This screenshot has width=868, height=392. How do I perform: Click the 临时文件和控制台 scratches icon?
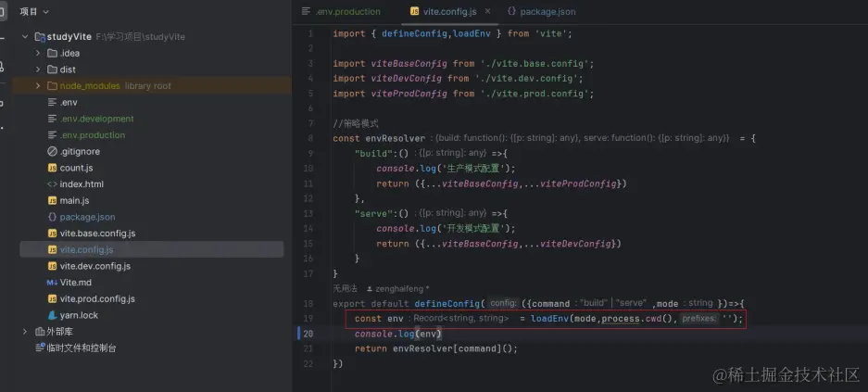[x=39, y=348]
